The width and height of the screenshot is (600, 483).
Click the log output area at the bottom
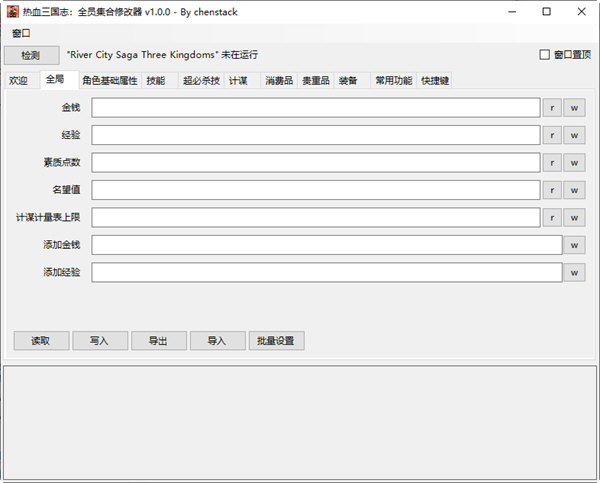[x=300, y=421]
